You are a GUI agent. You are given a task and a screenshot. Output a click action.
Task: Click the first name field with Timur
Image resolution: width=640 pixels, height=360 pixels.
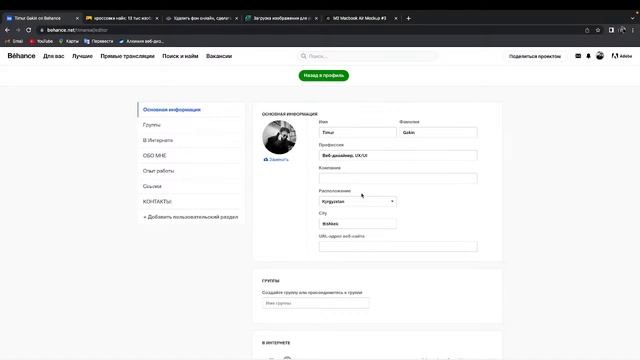(357, 132)
